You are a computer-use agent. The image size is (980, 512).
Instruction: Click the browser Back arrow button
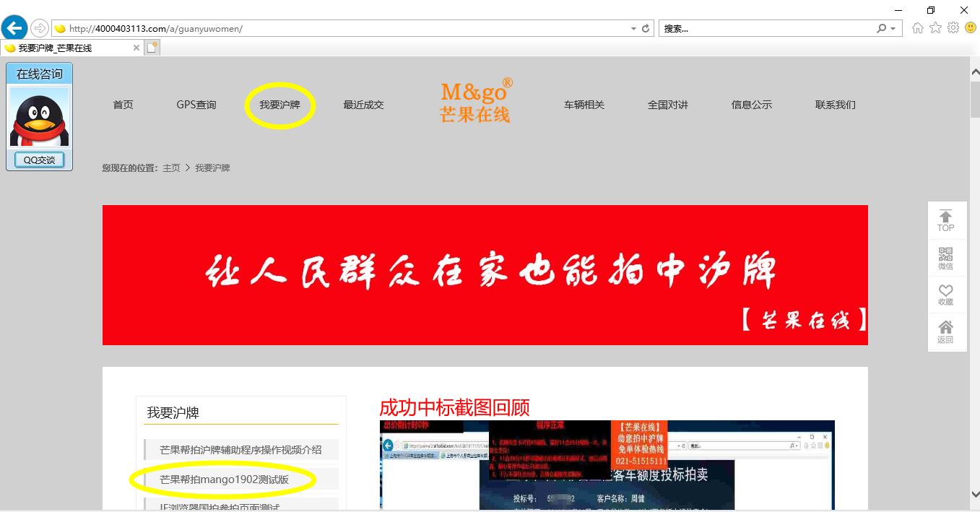pos(14,28)
